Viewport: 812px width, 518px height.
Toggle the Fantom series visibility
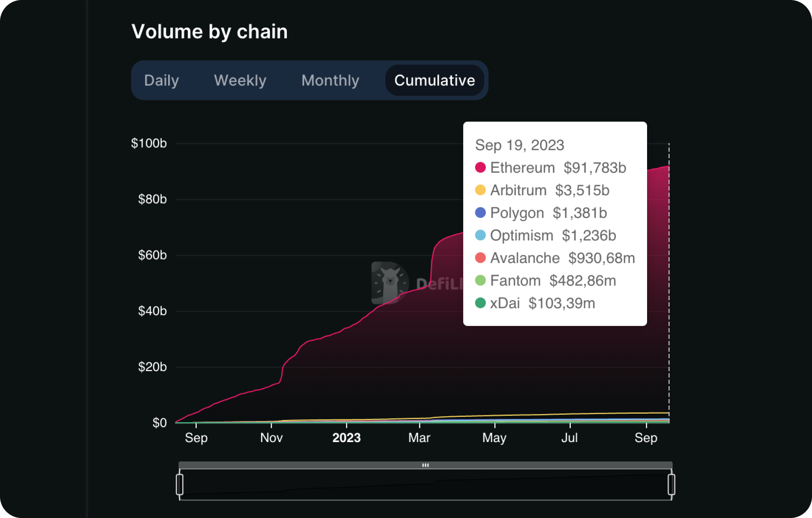point(515,281)
